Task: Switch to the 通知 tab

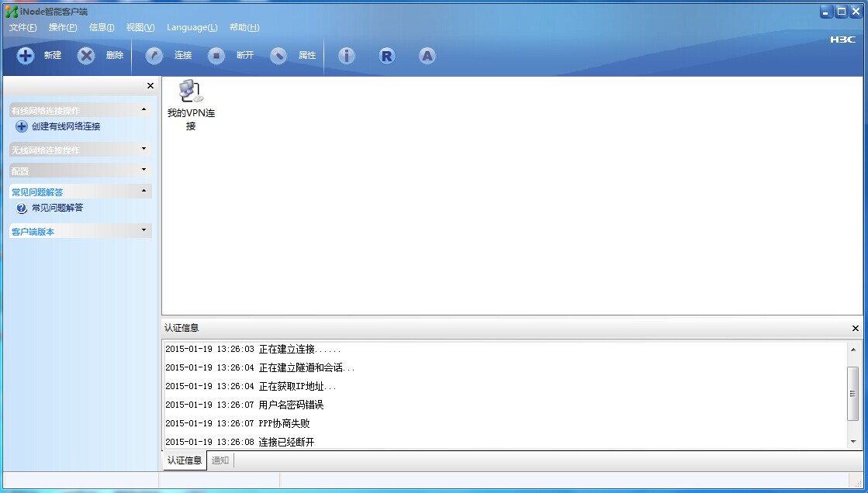Action: (x=220, y=460)
